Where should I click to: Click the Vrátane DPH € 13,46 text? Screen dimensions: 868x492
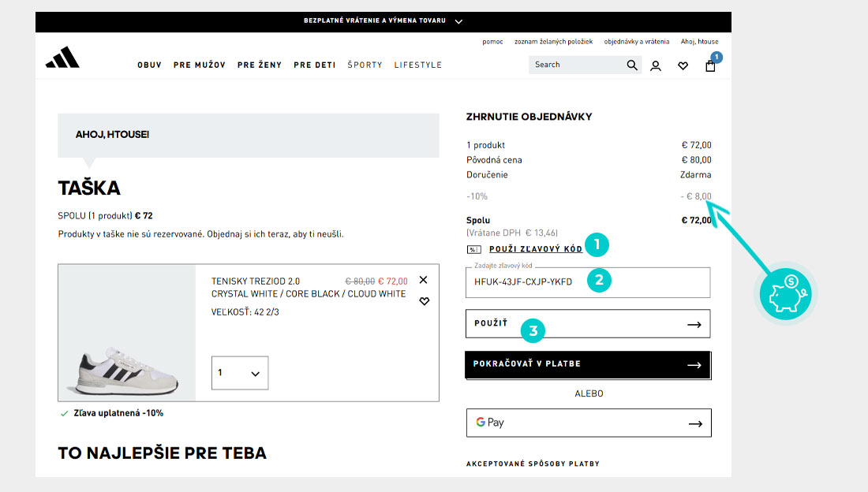coord(512,233)
